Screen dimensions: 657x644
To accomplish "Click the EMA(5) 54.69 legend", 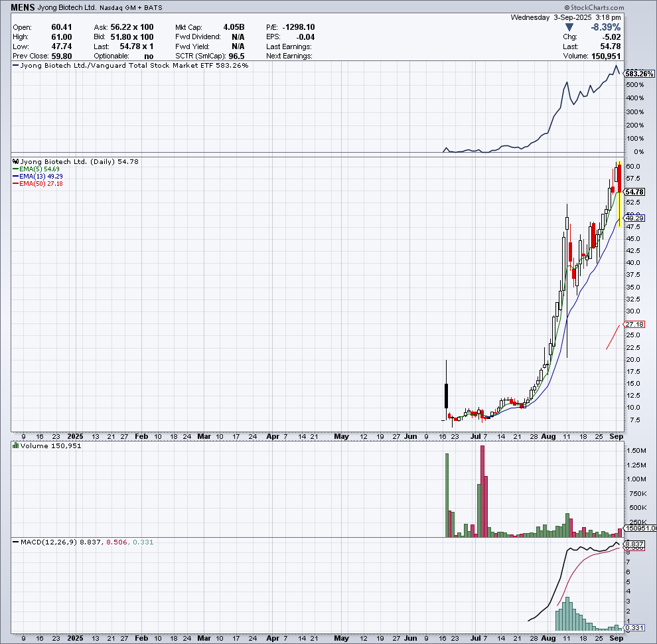I will click(36, 169).
